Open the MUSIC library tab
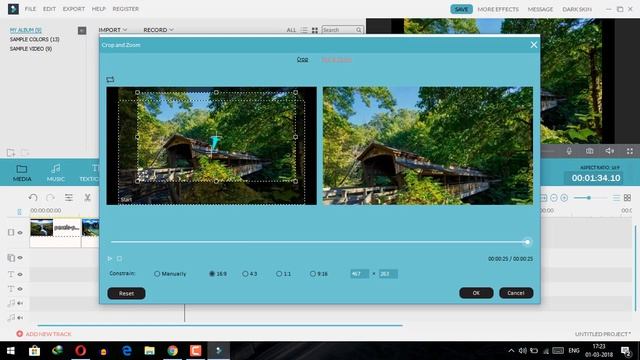Image resolution: width=640 pixels, height=360 pixels. pyautogui.click(x=56, y=173)
